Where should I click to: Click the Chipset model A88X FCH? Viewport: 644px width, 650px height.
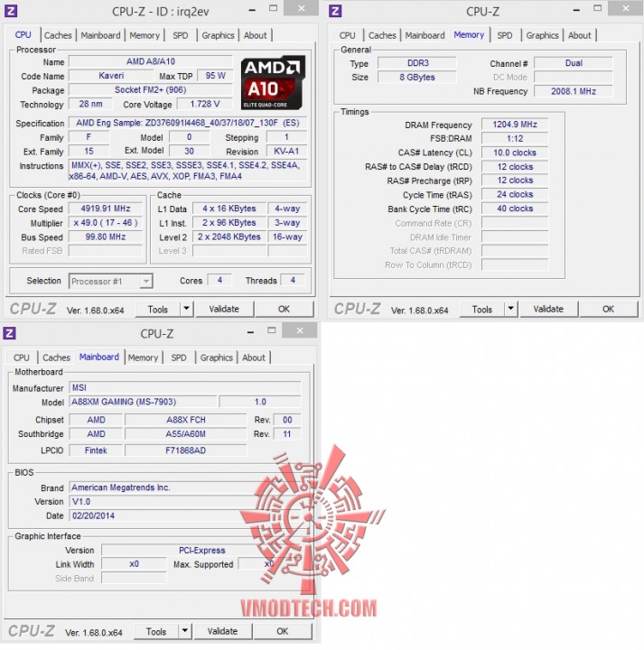tap(186, 420)
